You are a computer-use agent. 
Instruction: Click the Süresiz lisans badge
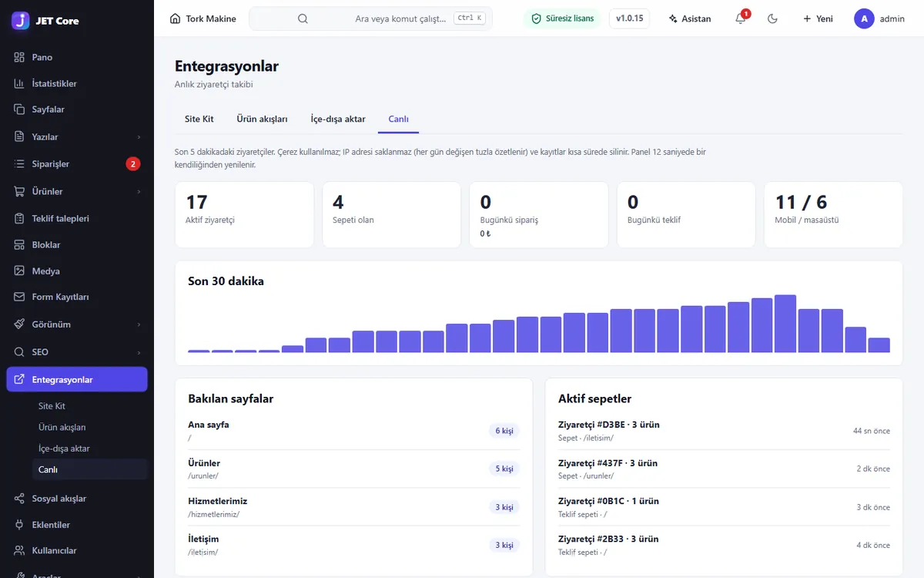[x=562, y=18]
